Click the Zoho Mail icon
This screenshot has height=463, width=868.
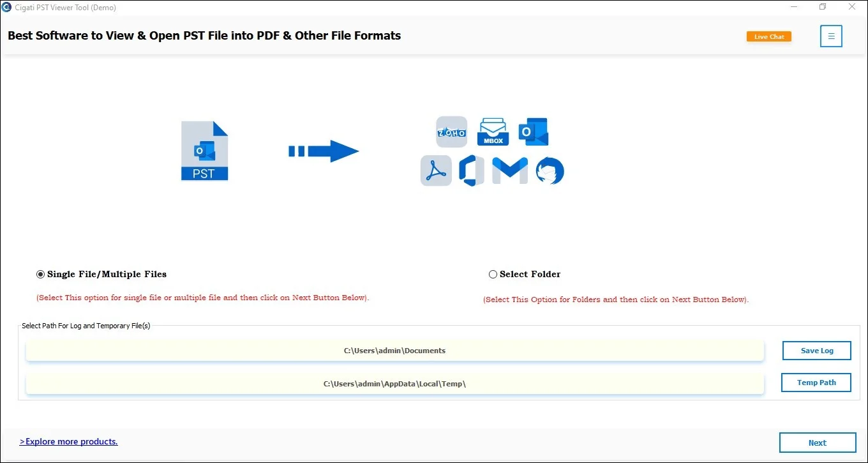451,132
